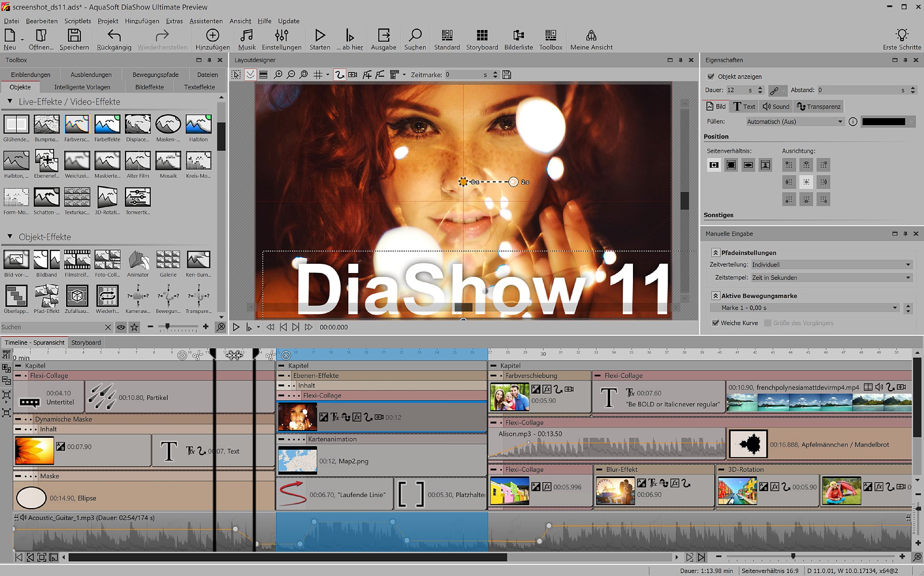The width and height of the screenshot is (924, 576).
Task: Open the Sound properties tab
Action: point(776,107)
